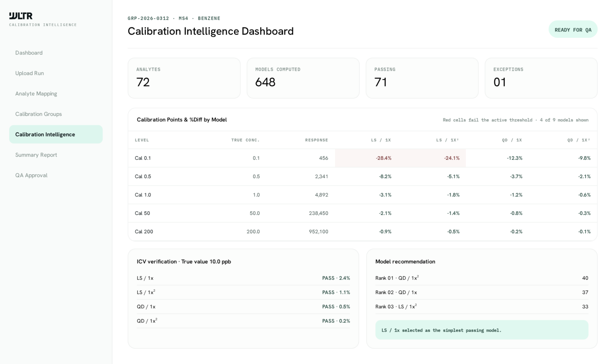This screenshot has height=364, width=613.
Task: Click the PASS · 0.5% result
Action: pyautogui.click(x=336, y=307)
